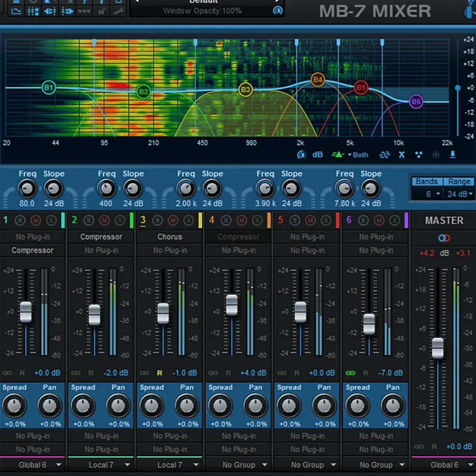The image size is (476, 476).
Task: Open the Chorus plug-in slot on band 3
Action: pyautogui.click(x=170, y=237)
